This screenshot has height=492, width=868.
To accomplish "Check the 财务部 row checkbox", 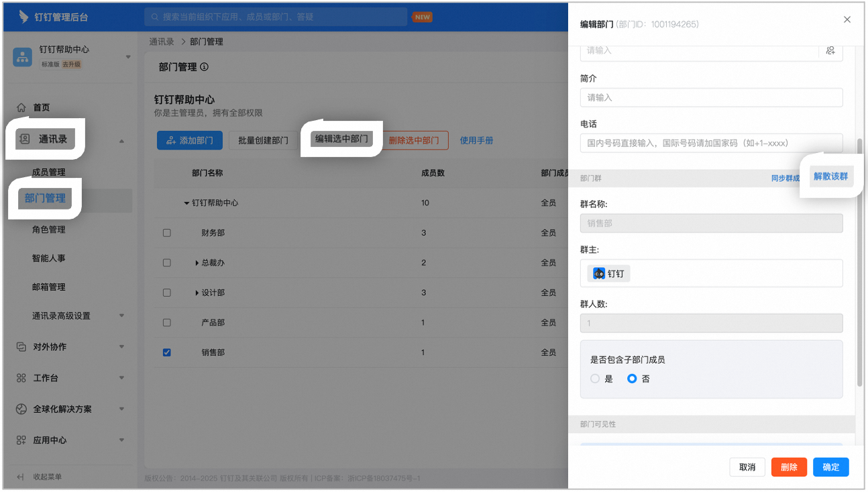I will click(167, 233).
